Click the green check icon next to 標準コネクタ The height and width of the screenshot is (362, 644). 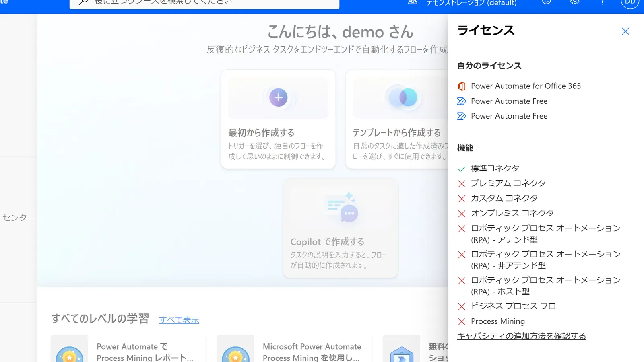pos(462,169)
